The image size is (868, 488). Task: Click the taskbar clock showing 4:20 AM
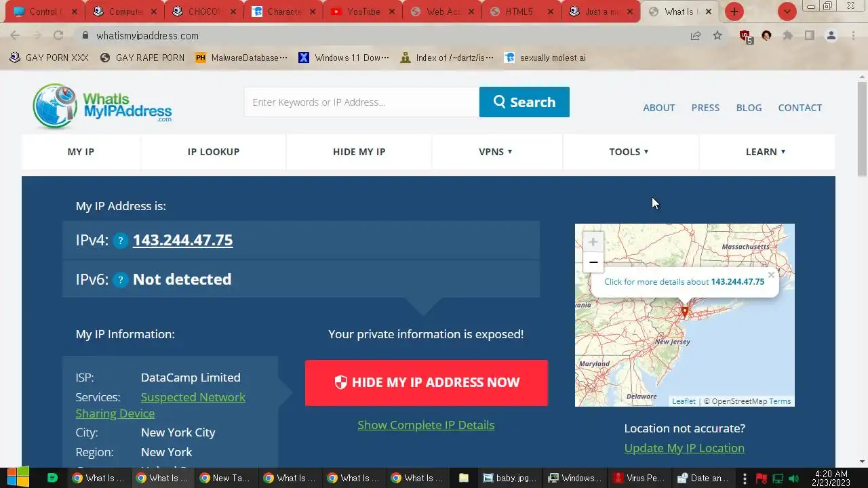pyautogui.click(x=831, y=479)
